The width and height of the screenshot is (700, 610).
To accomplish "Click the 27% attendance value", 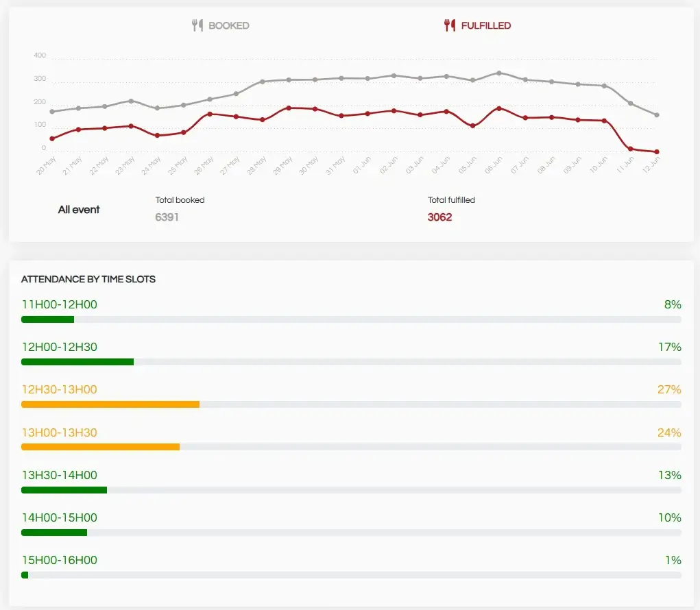I will [669, 389].
